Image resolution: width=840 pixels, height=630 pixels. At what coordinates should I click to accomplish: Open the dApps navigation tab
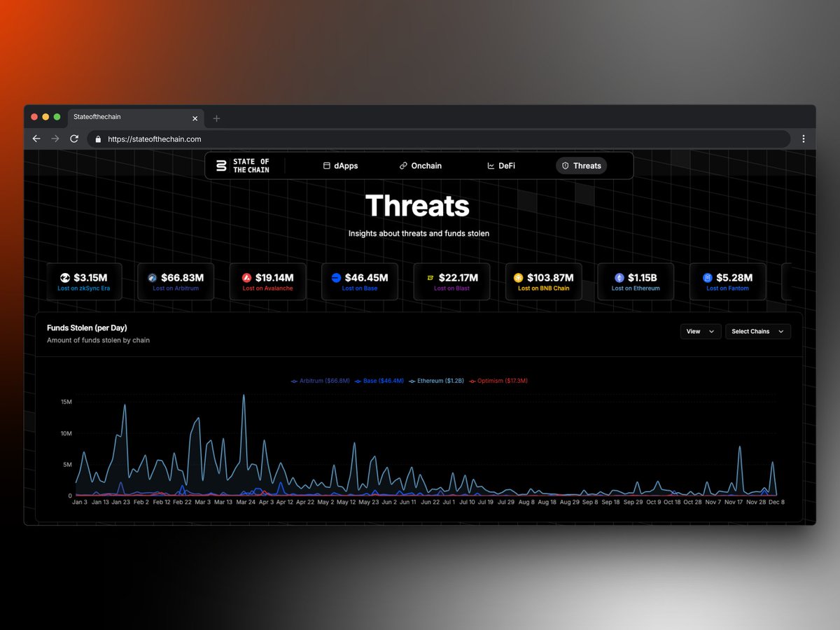[x=340, y=166]
